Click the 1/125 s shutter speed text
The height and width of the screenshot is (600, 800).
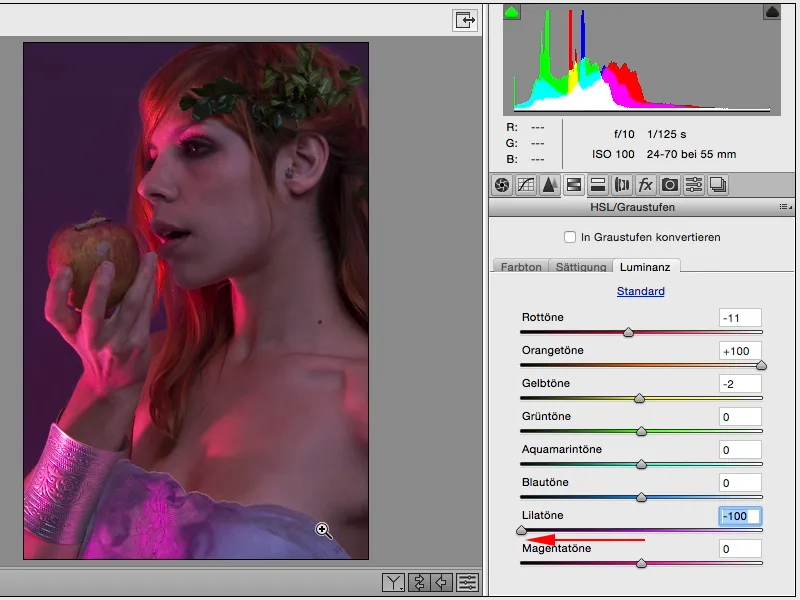[x=666, y=134]
